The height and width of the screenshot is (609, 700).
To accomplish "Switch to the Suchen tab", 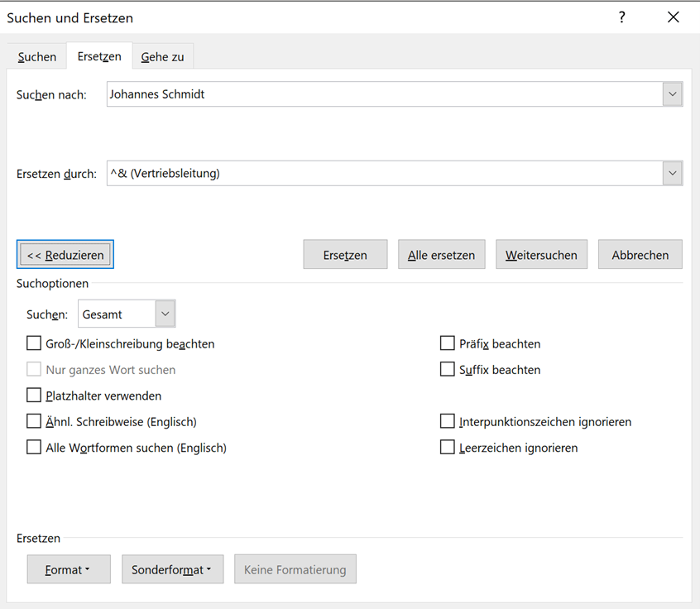I will (x=37, y=56).
